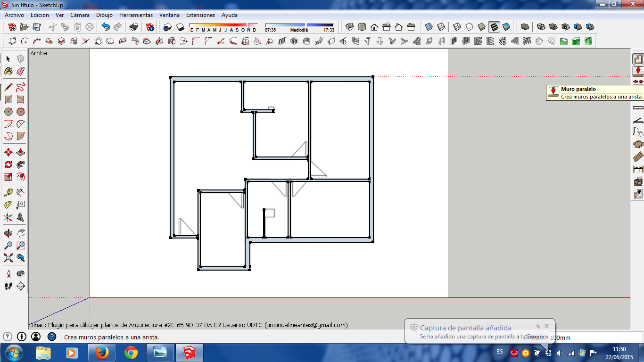The width and height of the screenshot is (644, 362).
Task: Select the Line pencil tool
Action: tap(8, 87)
